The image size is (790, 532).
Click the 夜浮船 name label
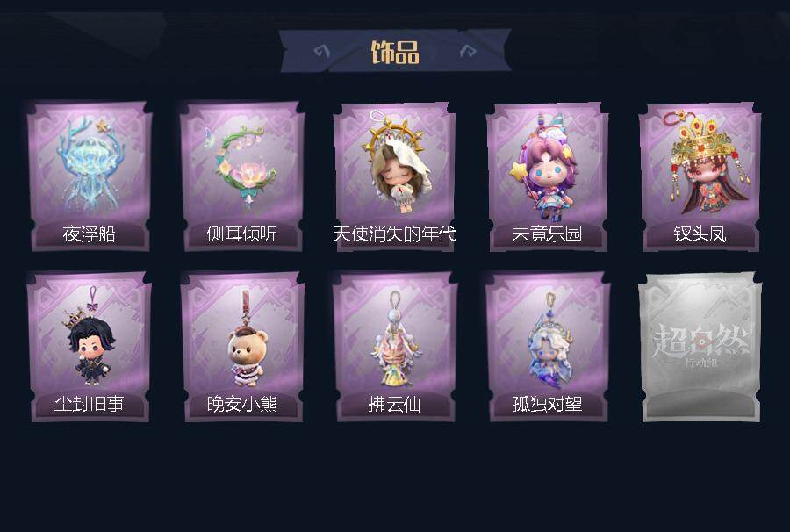90,234
